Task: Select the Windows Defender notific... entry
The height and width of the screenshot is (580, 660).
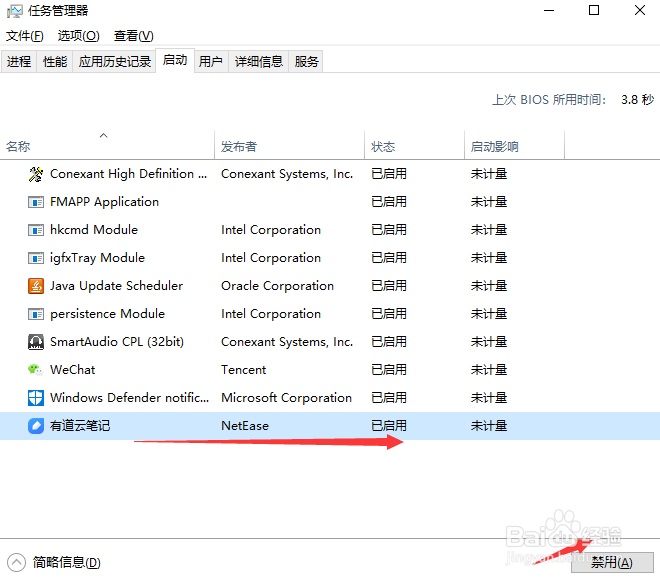Action: pos(129,397)
